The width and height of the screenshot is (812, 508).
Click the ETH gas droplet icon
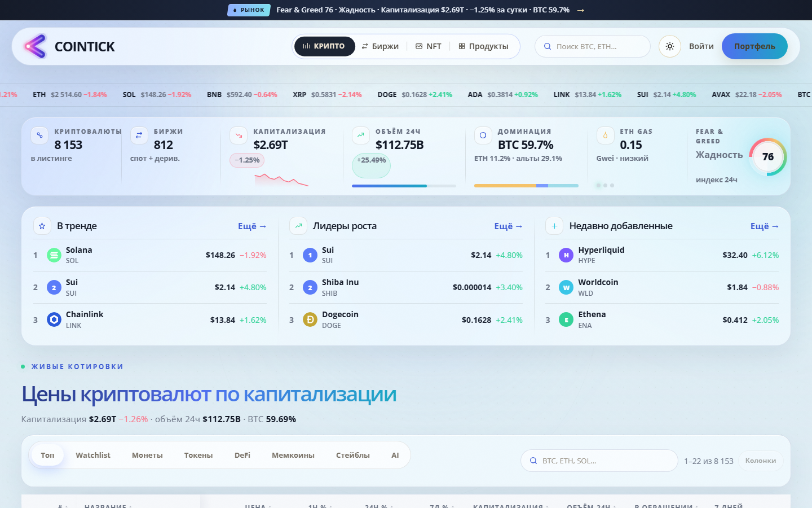point(605,135)
